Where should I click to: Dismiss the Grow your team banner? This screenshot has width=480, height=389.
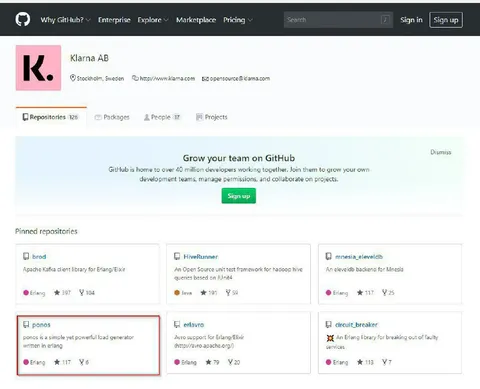tap(441, 152)
